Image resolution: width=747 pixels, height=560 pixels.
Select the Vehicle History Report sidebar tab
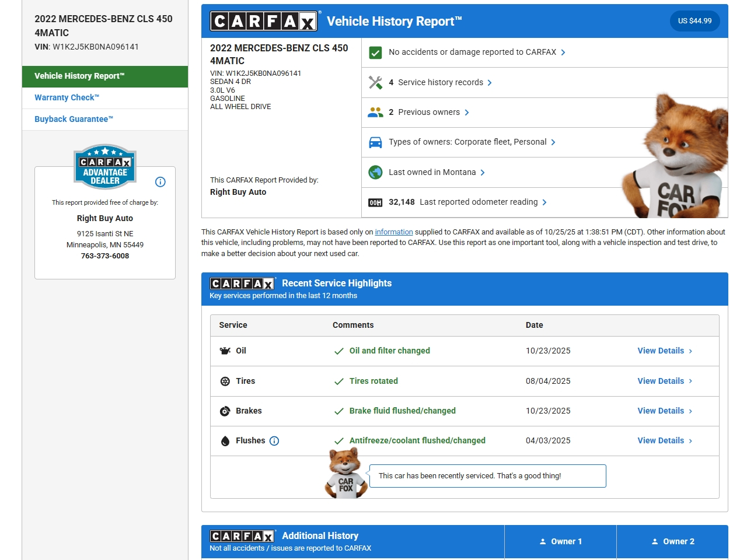79,76
